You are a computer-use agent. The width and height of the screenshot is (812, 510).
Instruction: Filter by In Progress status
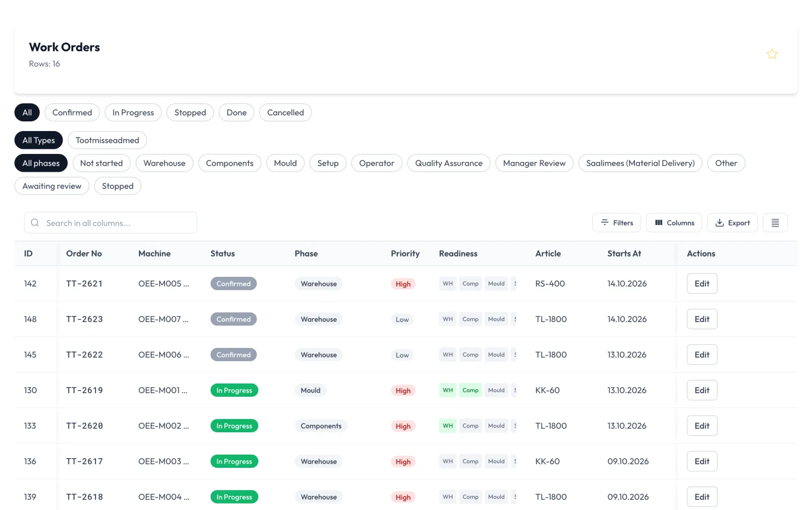point(133,113)
